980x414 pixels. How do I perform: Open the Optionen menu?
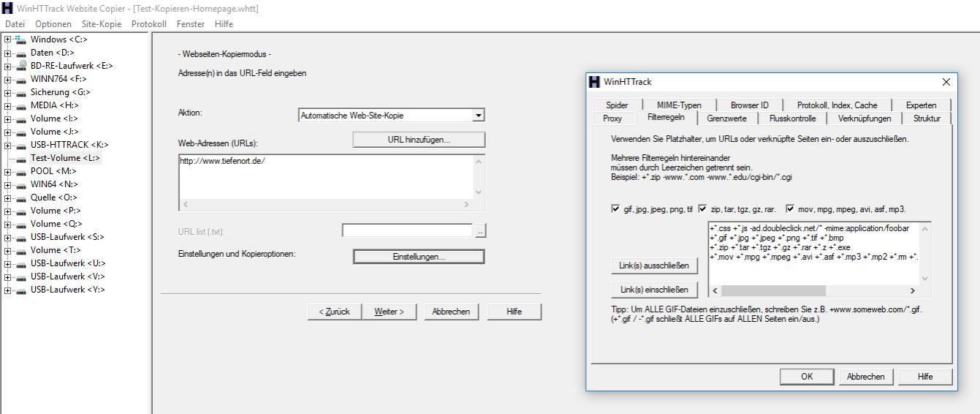pos(53,24)
